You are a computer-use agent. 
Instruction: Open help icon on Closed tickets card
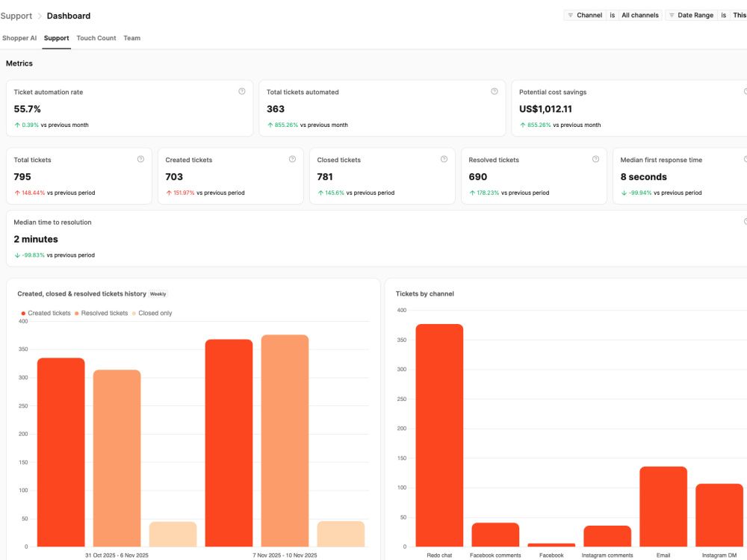(x=444, y=159)
